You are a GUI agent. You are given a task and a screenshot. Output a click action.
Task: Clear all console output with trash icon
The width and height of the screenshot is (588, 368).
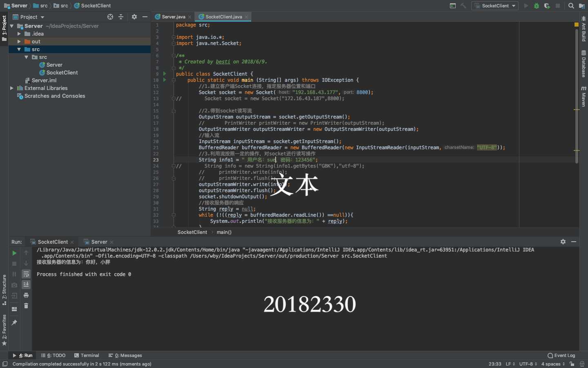pyautogui.click(x=26, y=306)
